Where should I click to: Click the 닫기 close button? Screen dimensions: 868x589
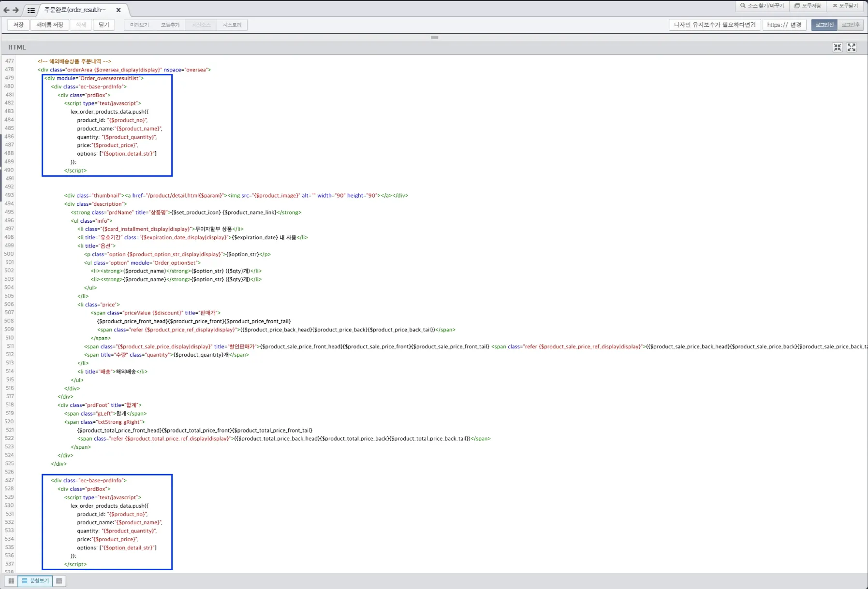tap(104, 25)
